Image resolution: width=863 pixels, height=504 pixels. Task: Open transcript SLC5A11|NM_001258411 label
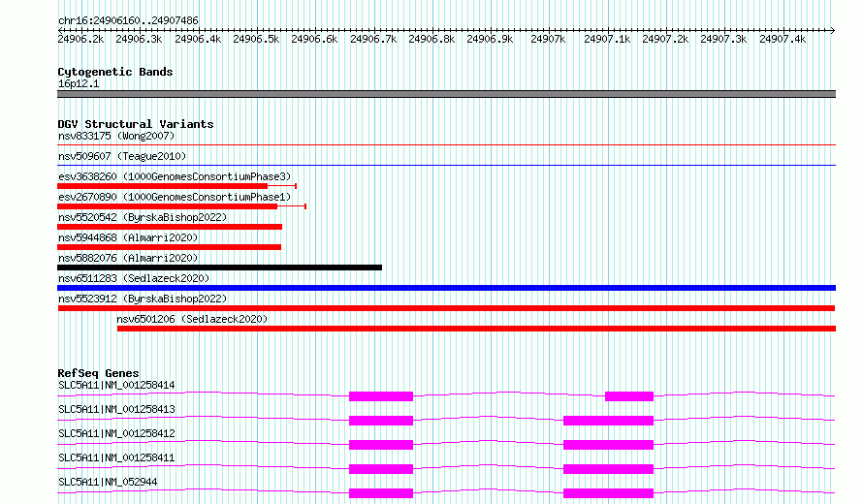(x=116, y=457)
